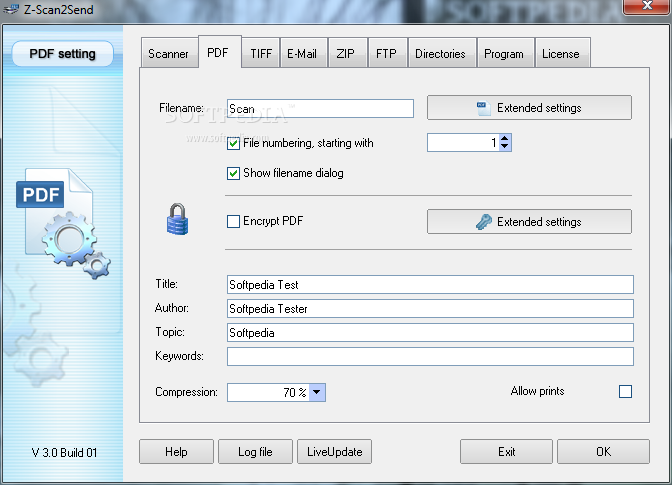
Task: Start LiveUpdate
Action: coord(334,452)
